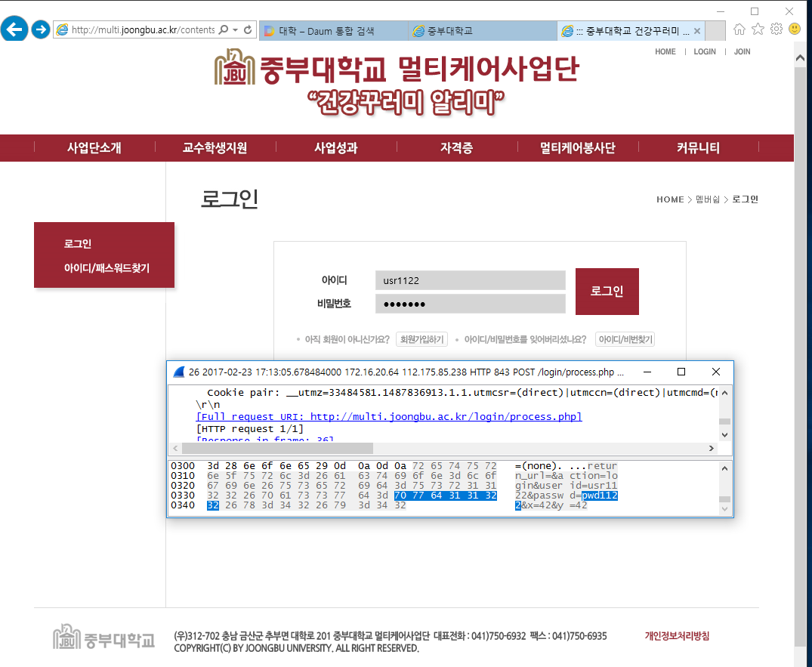The image size is (812, 667).
Task: Close the Wireshark packet window
Action: point(715,372)
